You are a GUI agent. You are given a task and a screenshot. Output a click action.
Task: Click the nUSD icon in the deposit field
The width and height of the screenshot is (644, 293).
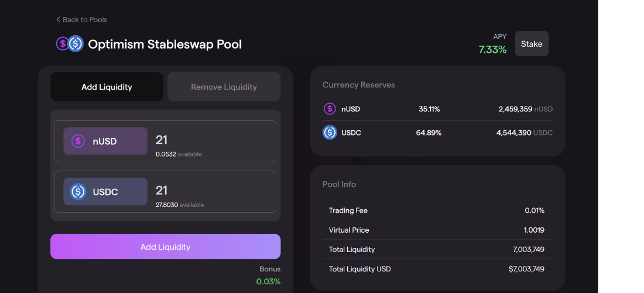pos(78,141)
